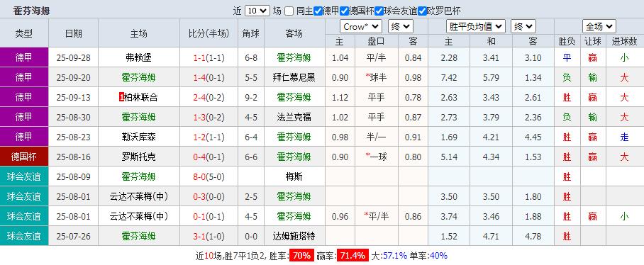This screenshot has width=644, height=265.
Task: Select the date cell 25-09-20
Action: click(73, 77)
